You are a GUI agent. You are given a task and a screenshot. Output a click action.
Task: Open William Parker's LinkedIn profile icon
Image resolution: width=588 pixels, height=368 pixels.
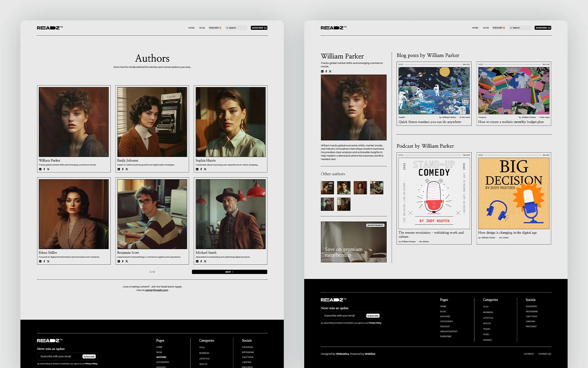[x=40, y=169]
